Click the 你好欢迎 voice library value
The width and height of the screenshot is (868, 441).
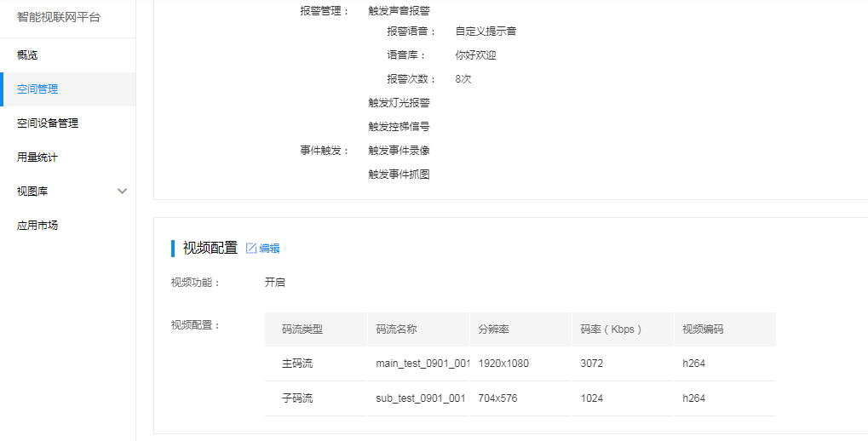(x=475, y=55)
